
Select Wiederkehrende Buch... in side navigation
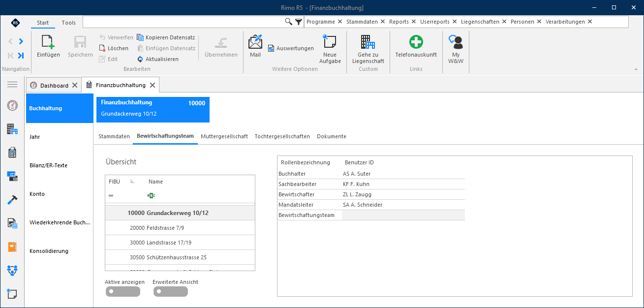coord(60,222)
